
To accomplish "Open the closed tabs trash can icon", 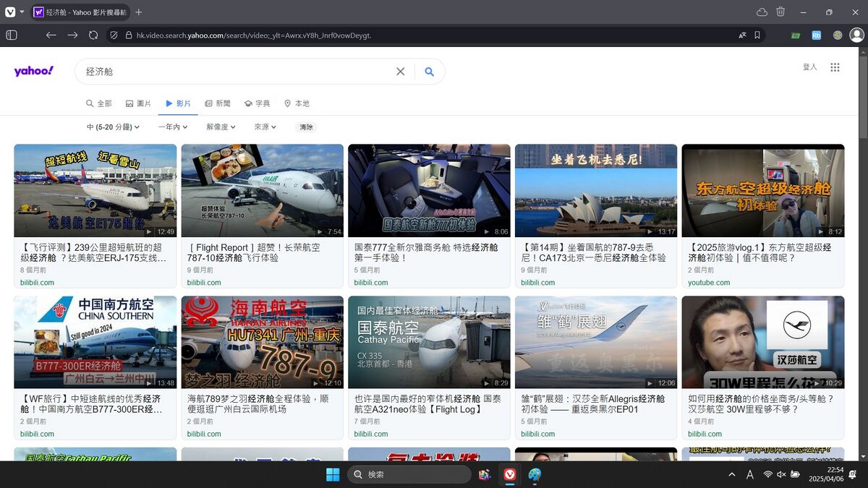I will (780, 12).
